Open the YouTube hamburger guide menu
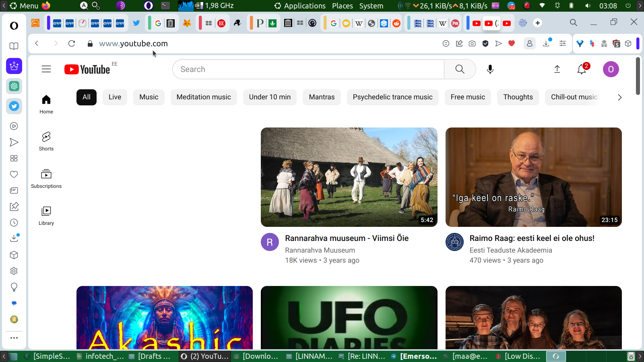 click(x=46, y=69)
